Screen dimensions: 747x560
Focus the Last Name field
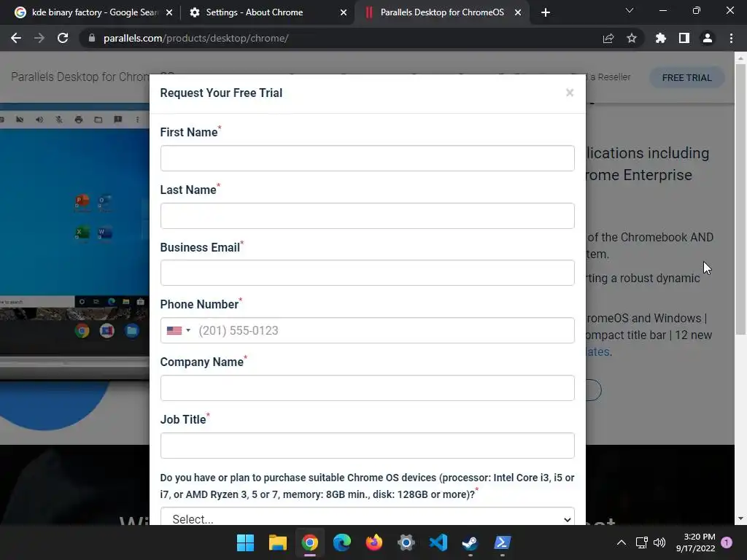[x=368, y=216]
